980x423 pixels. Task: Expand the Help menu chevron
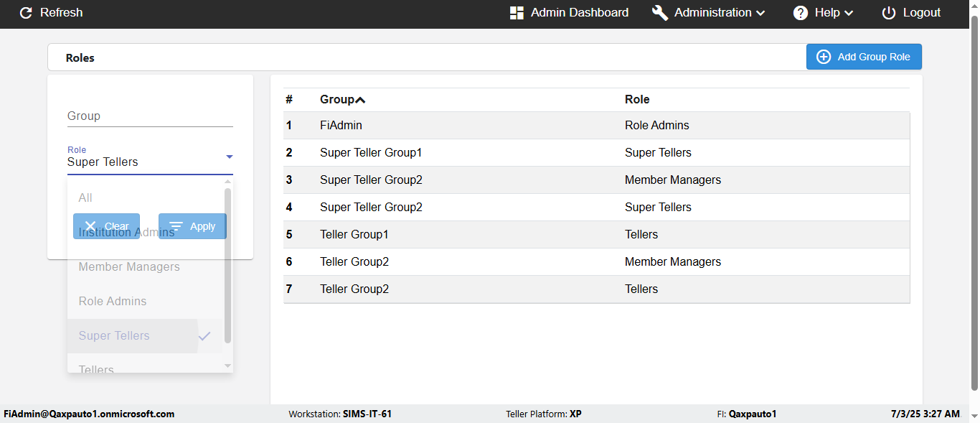point(849,13)
